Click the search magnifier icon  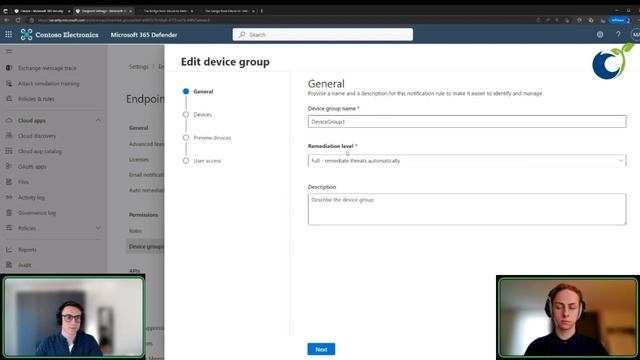pyautogui.click(x=242, y=35)
